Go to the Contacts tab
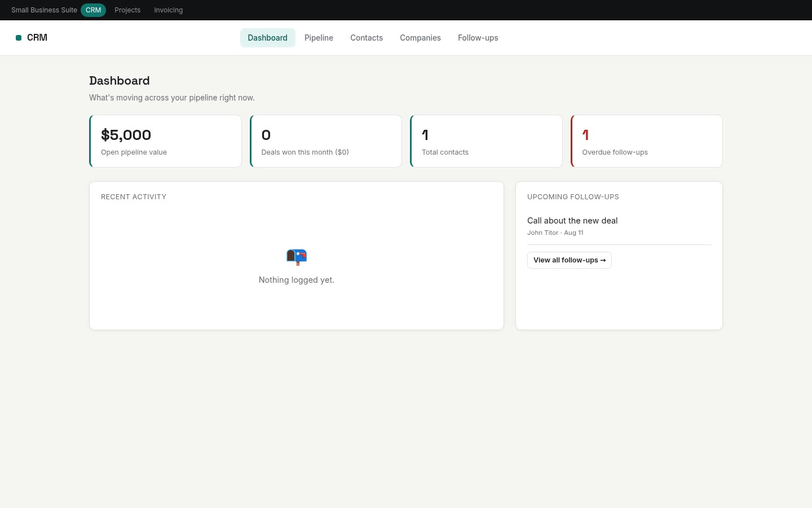Viewport: 812px width, 508px height. (367, 38)
